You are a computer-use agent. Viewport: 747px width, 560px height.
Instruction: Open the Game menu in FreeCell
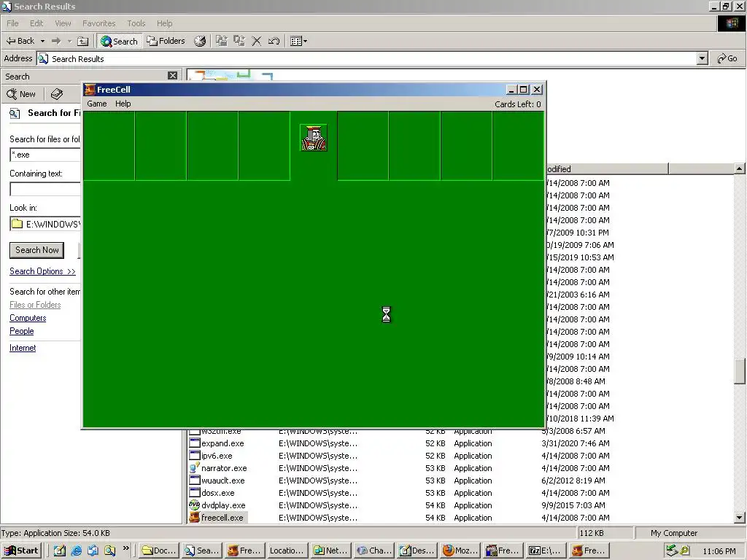tap(97, 104)
